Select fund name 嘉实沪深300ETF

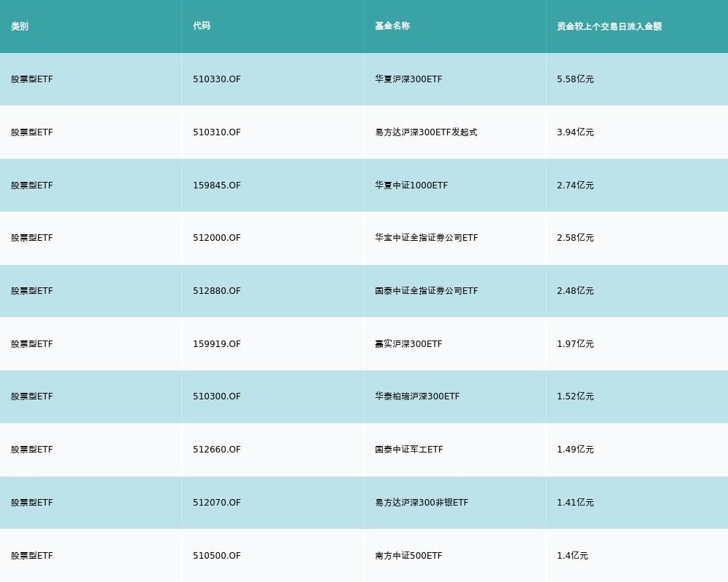[408, 344]
